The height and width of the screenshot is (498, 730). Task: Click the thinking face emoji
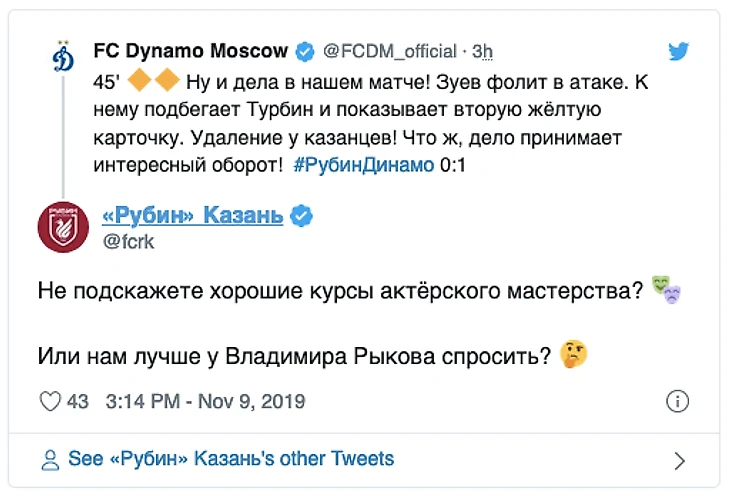coord(573,353)
